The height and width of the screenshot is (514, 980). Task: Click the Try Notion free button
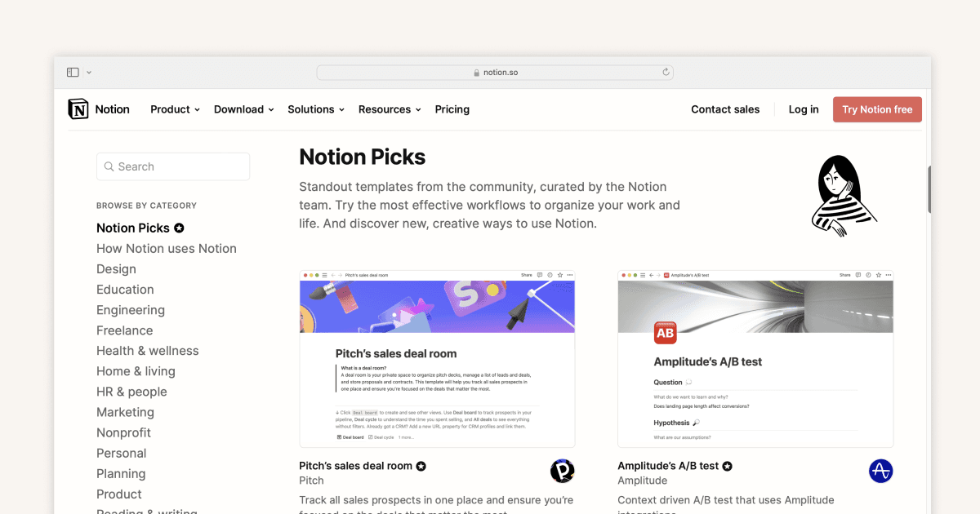click(877, 109)
